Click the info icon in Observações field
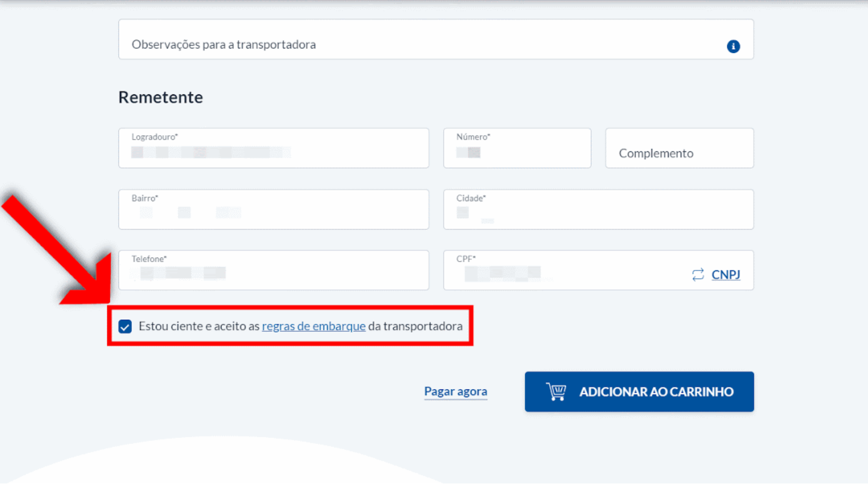Viewport: 868px width, 488px height. click(x=733, y=46)
